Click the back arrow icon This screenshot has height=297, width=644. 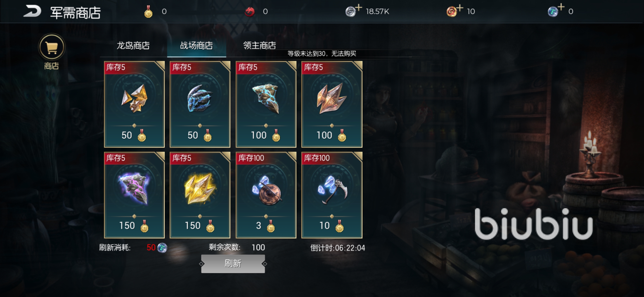coord(32,11)
